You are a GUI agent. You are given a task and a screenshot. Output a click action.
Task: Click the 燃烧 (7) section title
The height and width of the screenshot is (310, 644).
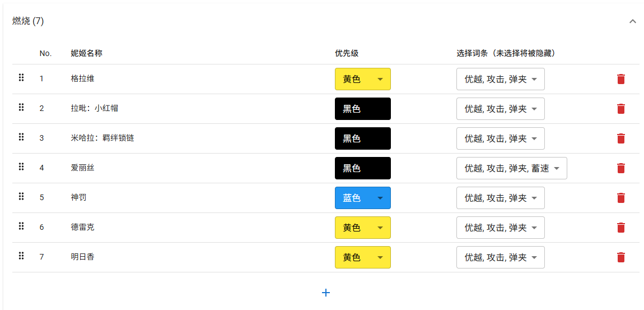pyautogui.click(x=28, y=21)
